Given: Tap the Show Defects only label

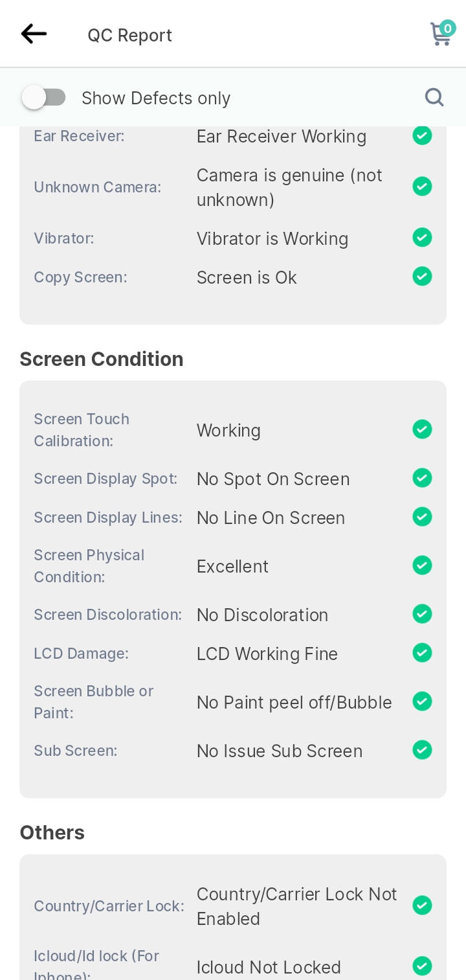Looking at the screenshot, I should (156, 98).
